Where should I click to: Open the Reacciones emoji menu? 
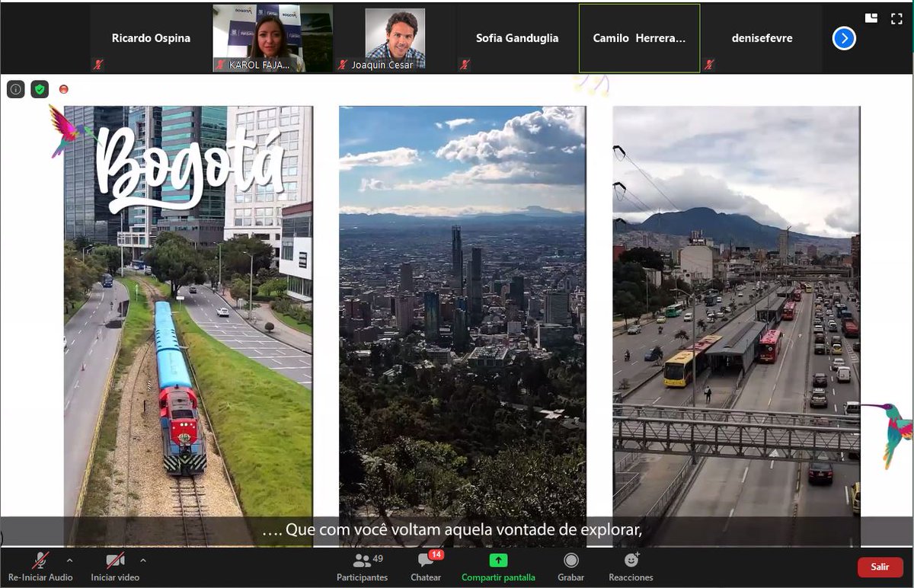coord(631,567)
